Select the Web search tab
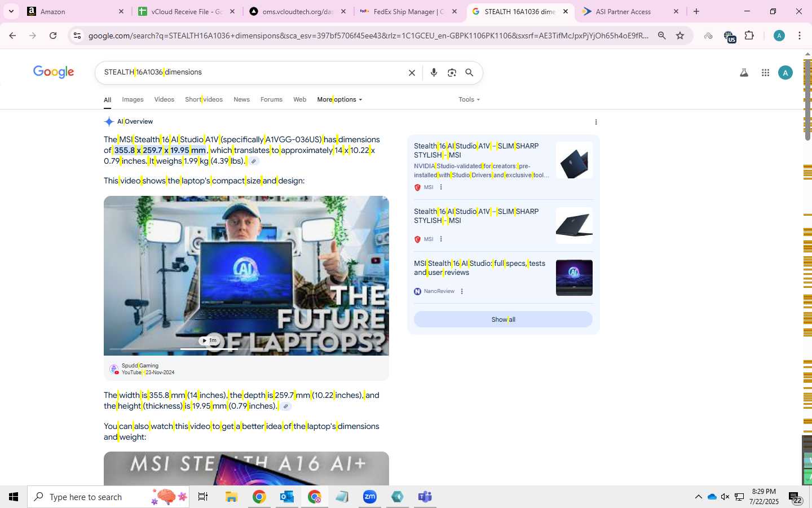Image resolution: width=812 pixels, height=508 pixels. click(299, 99)
